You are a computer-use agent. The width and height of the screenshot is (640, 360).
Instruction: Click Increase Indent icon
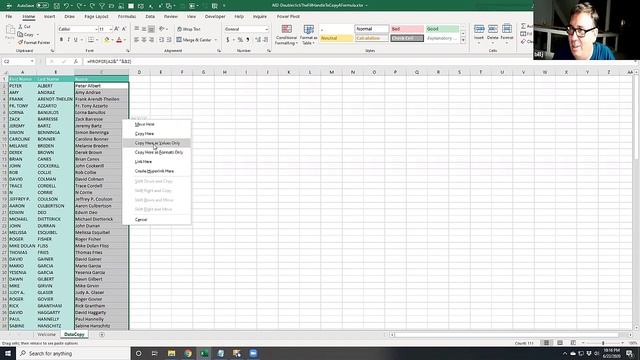coord(169,40)
